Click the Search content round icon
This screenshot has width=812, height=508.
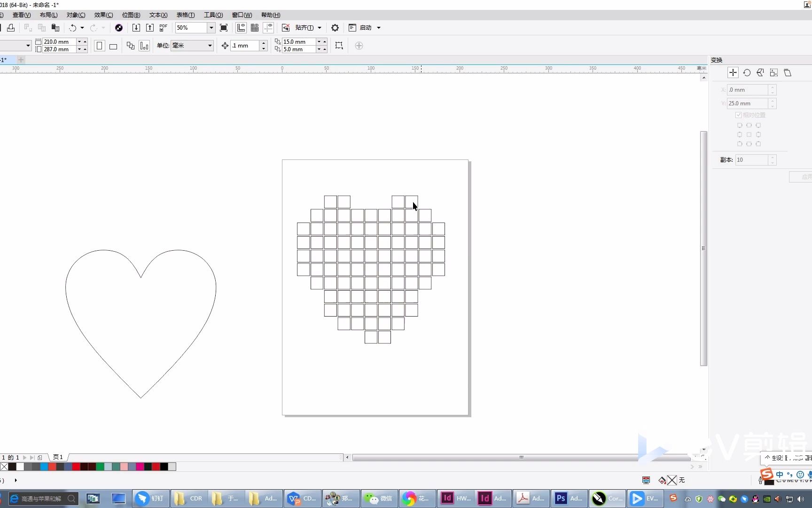point(119,28)
